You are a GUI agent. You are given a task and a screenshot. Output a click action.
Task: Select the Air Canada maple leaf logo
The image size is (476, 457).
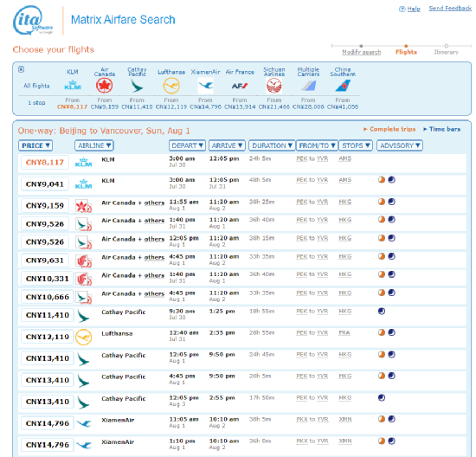105,86
